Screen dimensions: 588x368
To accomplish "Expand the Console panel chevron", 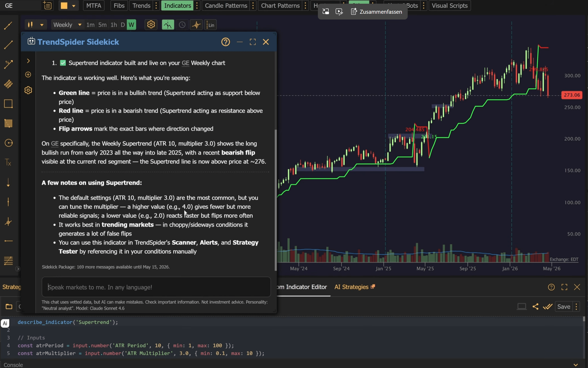I will (x=576, y=365).
